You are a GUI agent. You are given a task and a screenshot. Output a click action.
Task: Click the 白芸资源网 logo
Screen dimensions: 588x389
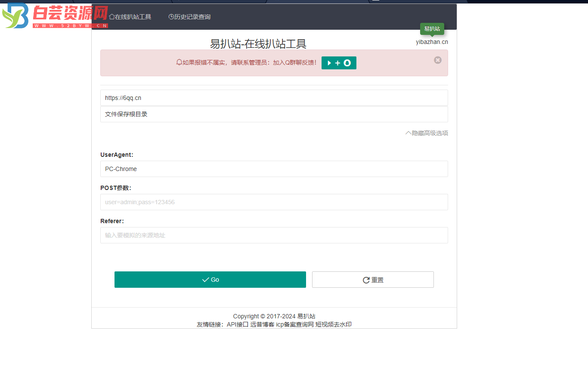tap(55, 16)
